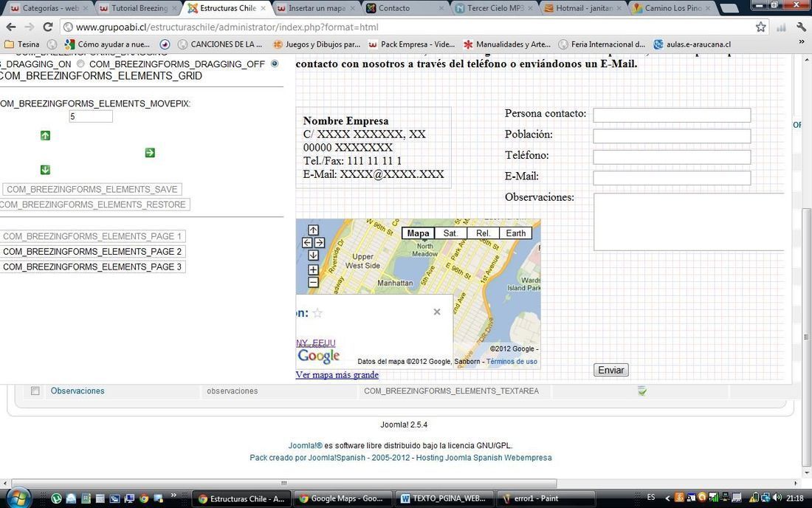Open the Windows Start orb
The height and width of the screenshot is (508, 812).
coord(18,498)
